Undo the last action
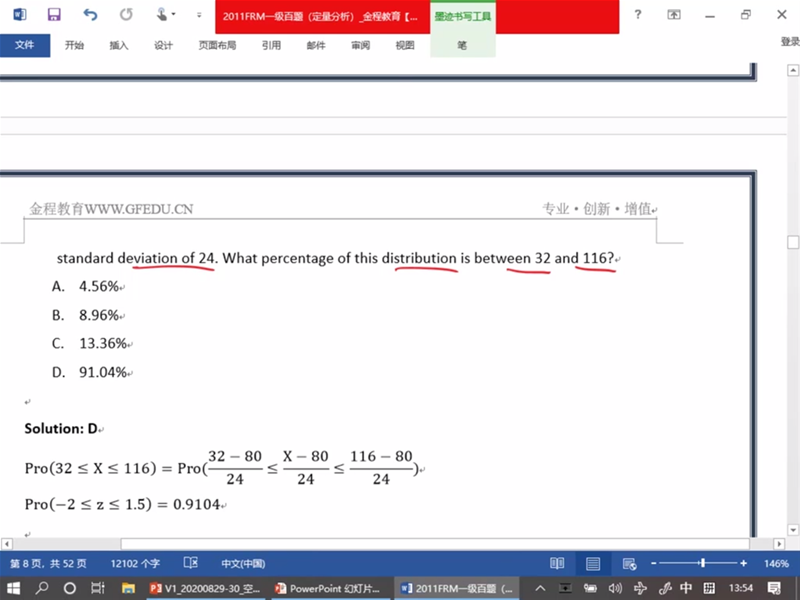Screen dimensions: 800x600 click(x=90, y=14)
